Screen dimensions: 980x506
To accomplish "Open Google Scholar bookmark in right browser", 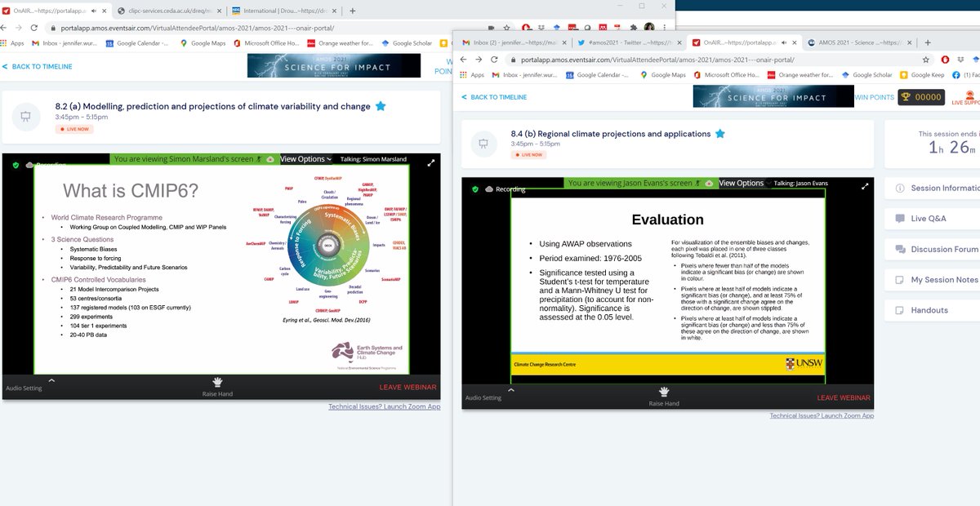I will pos(866,74).
